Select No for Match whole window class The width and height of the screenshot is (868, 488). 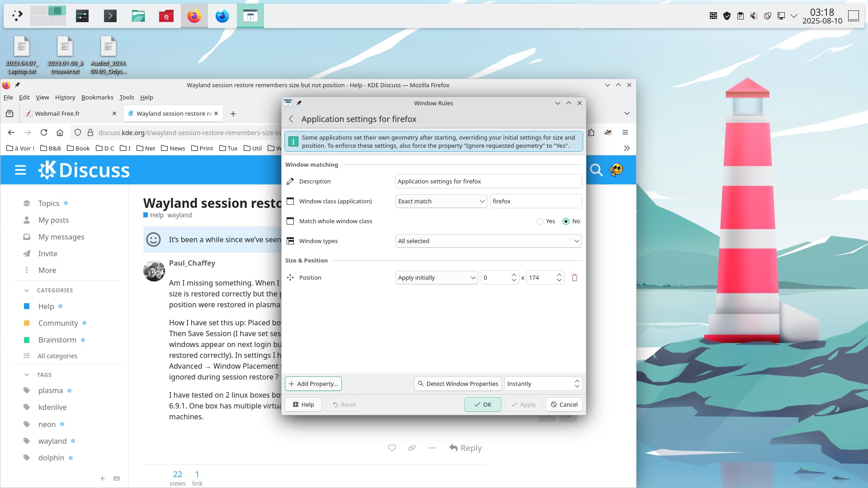(566, 221)
